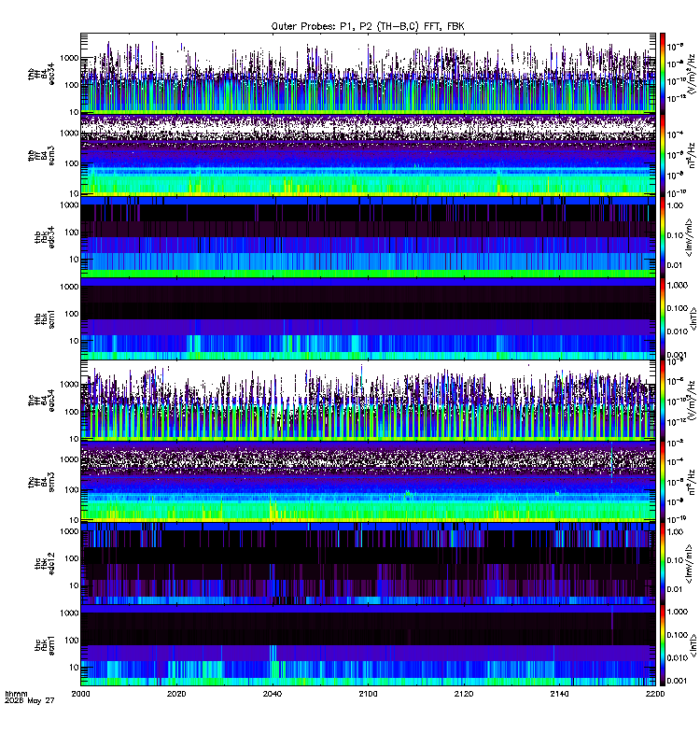700x747 pixels.
Task: Click the 100 y-axis tick of thc eac34 panel
Action: coord(73,412)
